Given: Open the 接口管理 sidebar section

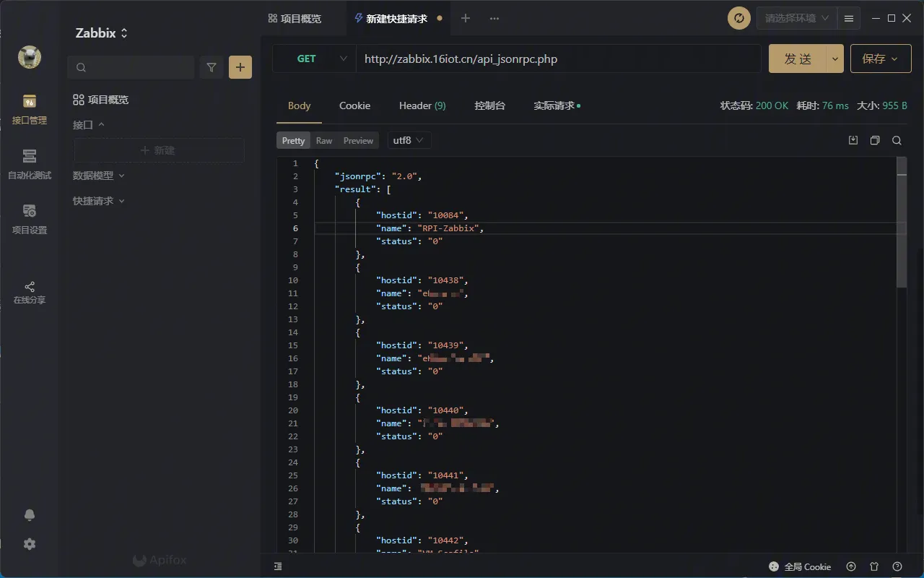Looking at the screenshot, I should pyautogui.click(x=29, y=109).
